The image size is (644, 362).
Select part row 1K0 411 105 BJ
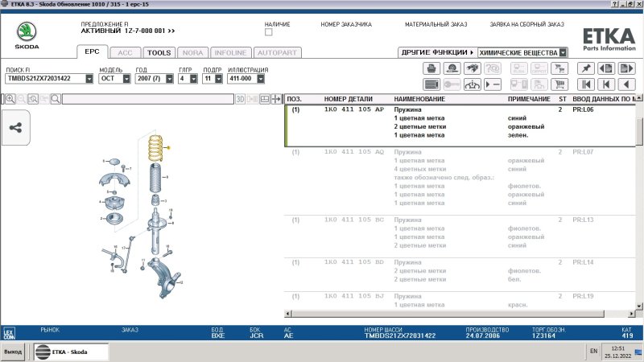click(460, 301)
